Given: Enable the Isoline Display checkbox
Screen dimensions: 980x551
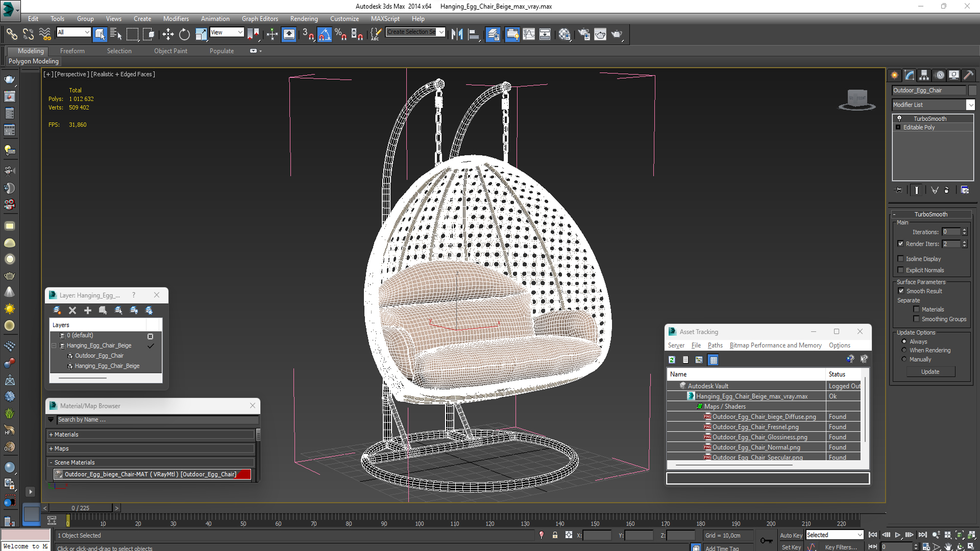Looking at the screenshot, I should (x=901, y=259).
